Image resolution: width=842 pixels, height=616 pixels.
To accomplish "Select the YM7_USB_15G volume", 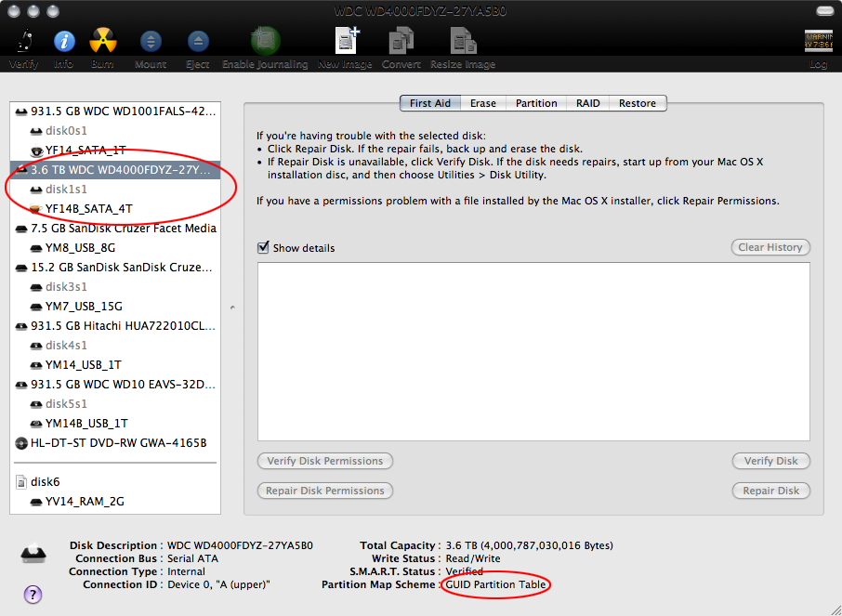I will click(115, 306).
